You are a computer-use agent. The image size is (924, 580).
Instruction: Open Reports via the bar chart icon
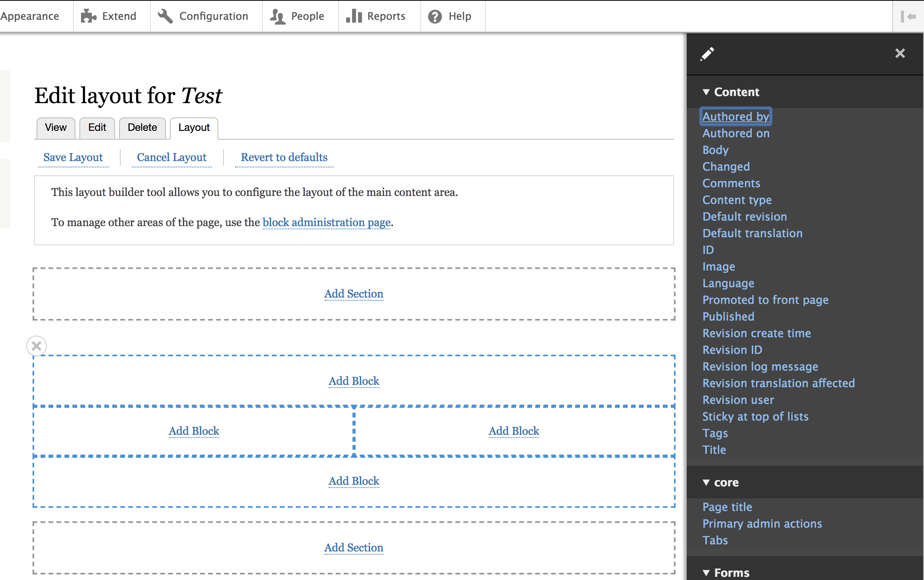pyautogui.click(x=354, y=16)
